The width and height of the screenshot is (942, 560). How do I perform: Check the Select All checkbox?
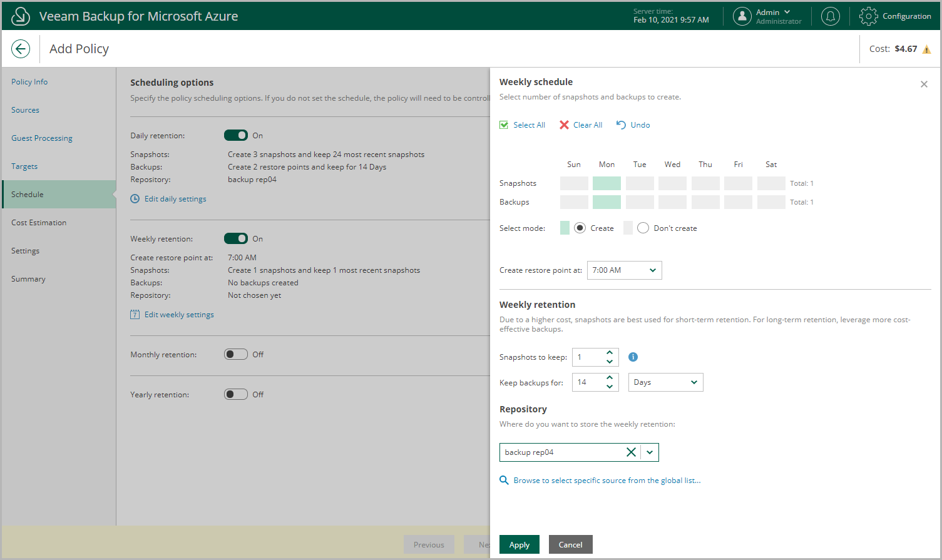click(x=504, y=125)
